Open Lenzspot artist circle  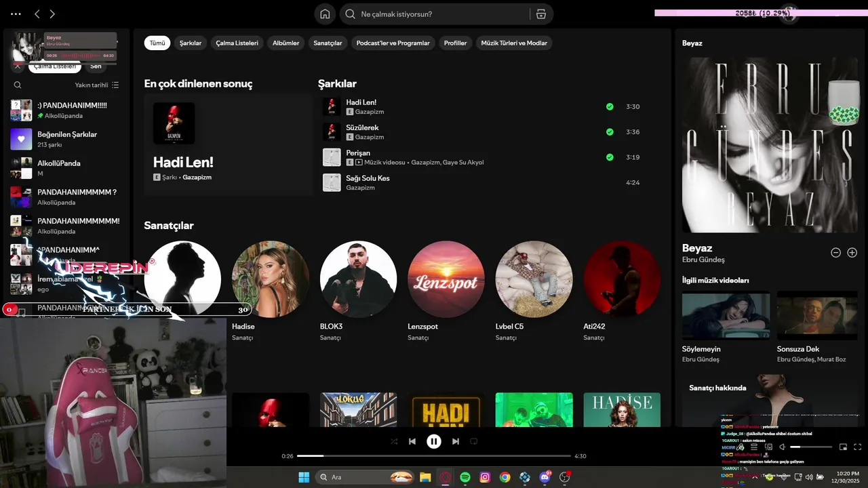pos(446,279)
